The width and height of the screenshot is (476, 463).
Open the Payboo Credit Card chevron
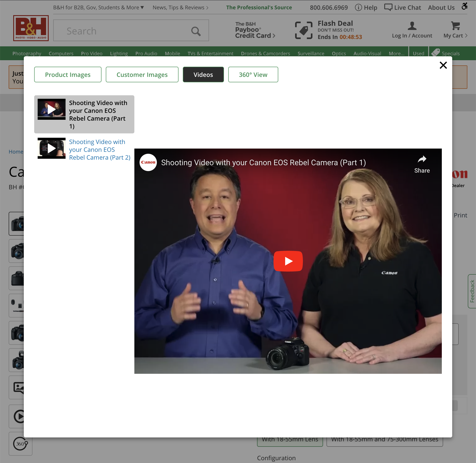(274, 36)
